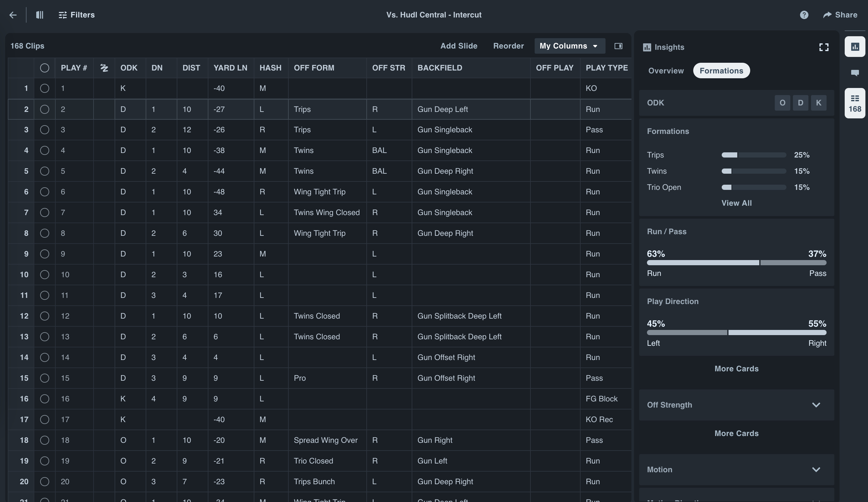The image size is (868, 502).
Task: Click More Cards below Play Direction
Action: point(736,369)
